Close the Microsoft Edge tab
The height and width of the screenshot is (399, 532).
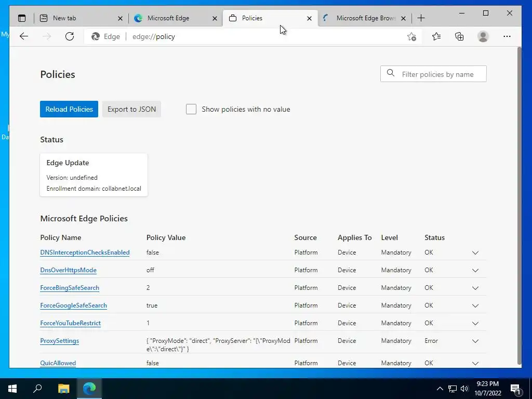(215, 18)
